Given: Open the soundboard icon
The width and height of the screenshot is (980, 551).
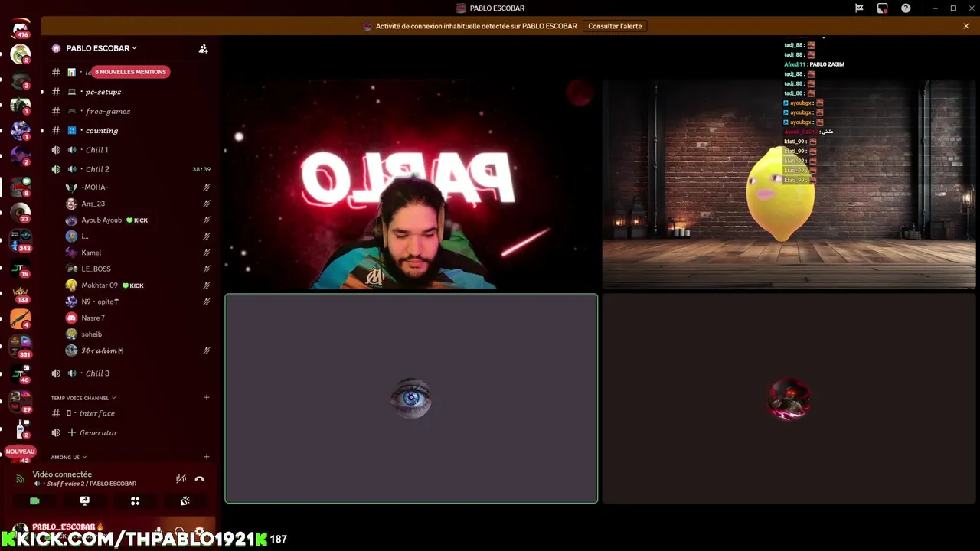Looking at the screenshot, I should coord(185,501).
